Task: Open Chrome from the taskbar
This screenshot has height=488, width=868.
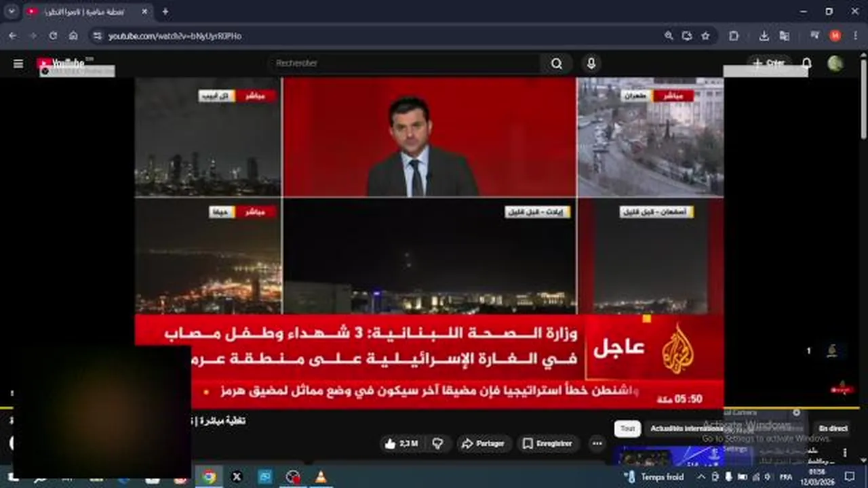Action: pyautogui.click(x=208, y=476)
